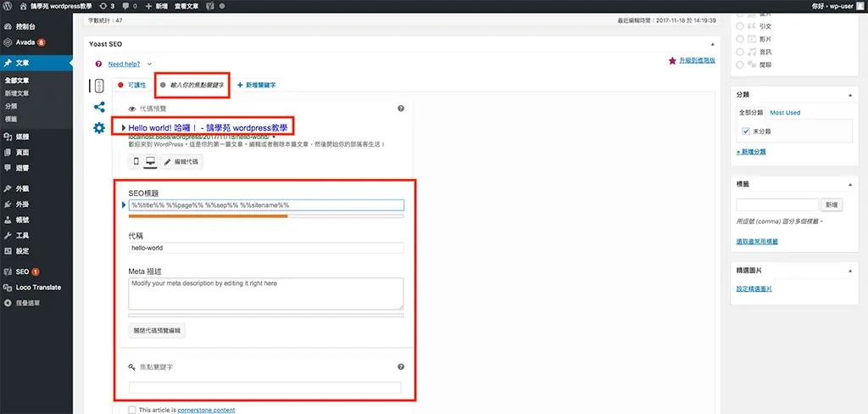Open the Need help? link
Screen dimensions: 868x414
point(124,64)
